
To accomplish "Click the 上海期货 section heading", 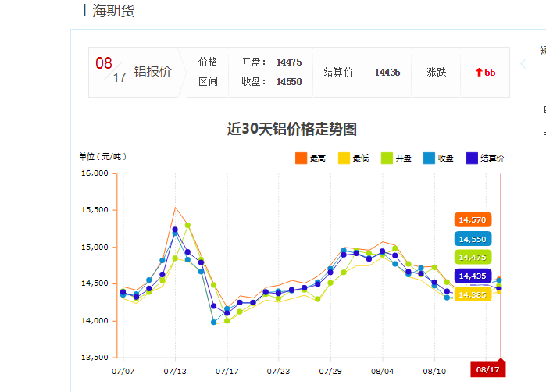I will (x=106, y=11).
